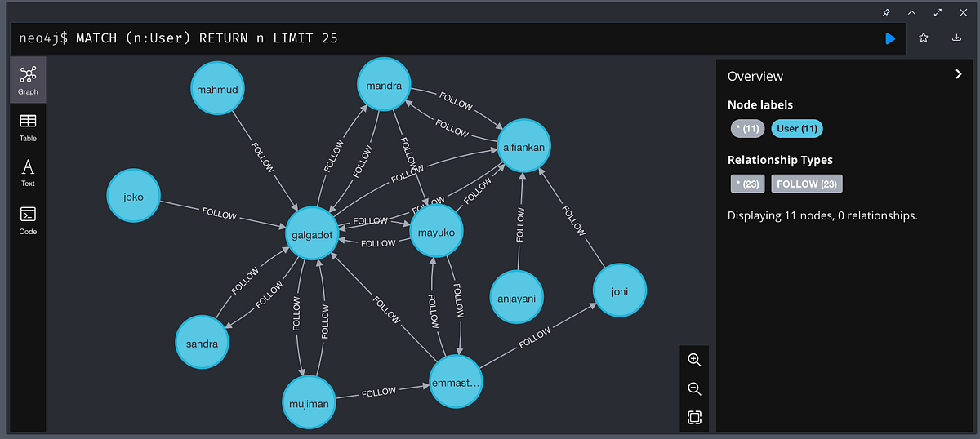Pin the result frame
Viewport: 980px width, 439px height.
886,12
